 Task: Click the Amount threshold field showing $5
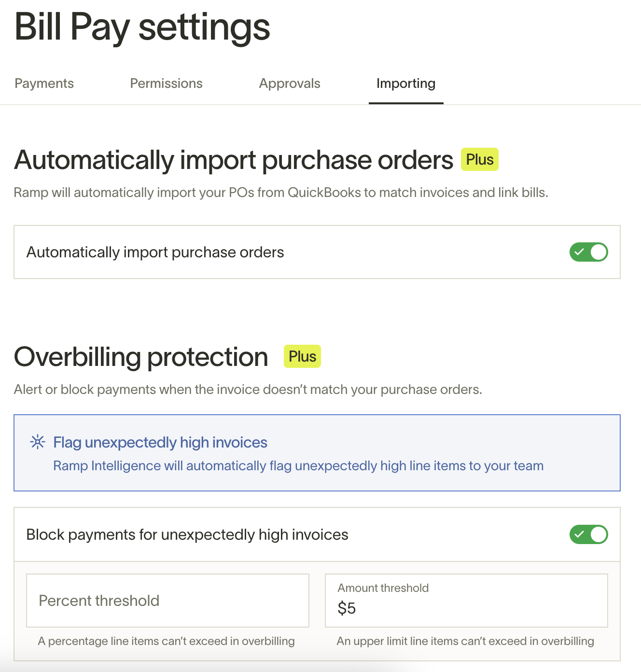[x=466, y=601]
